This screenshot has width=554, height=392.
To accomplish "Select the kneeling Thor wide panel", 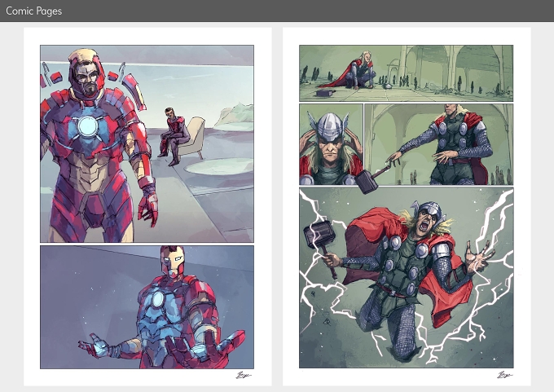I will coord(406,73).
